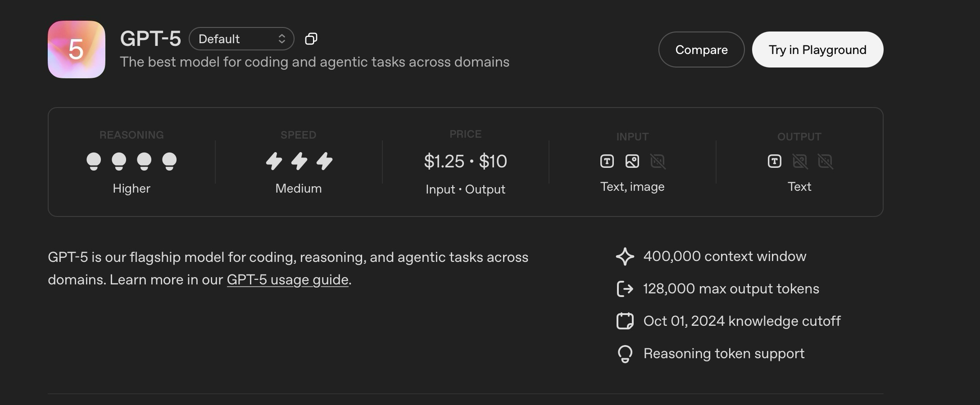Click the text input modality icon
980x405 pixels.
coord(607,161)
